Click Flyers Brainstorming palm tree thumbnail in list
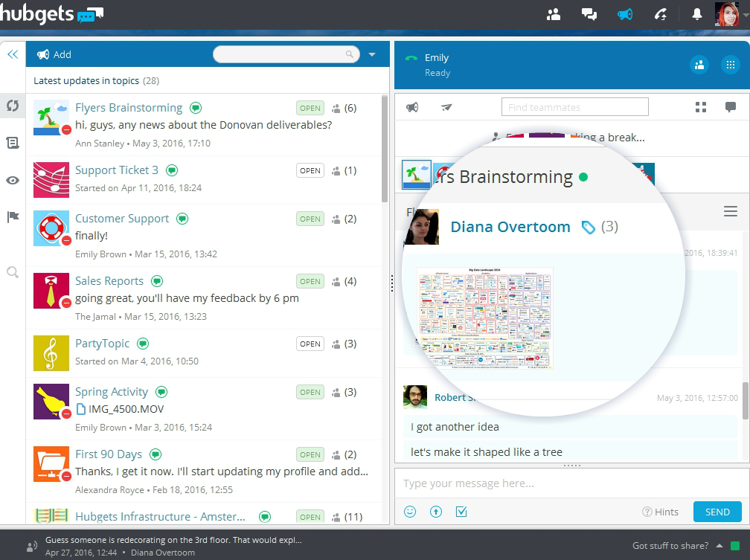This screenshot has height=560, width=750. click(51, 118)
